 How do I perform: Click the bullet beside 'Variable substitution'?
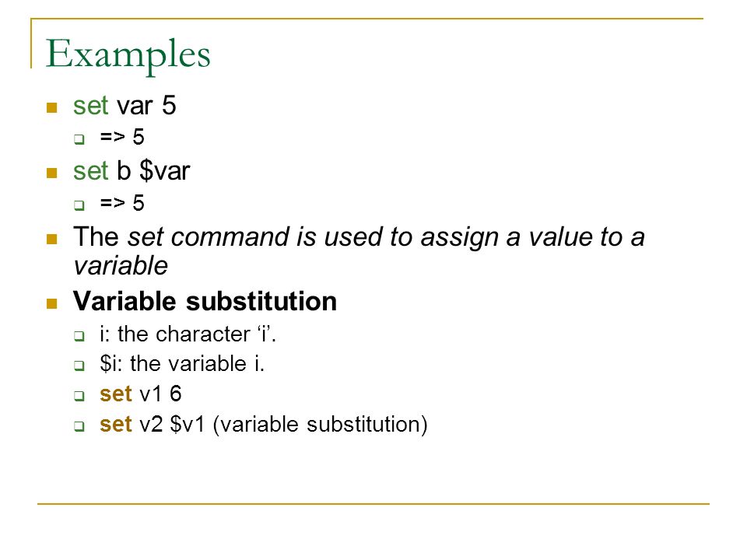tap(52, 303)
